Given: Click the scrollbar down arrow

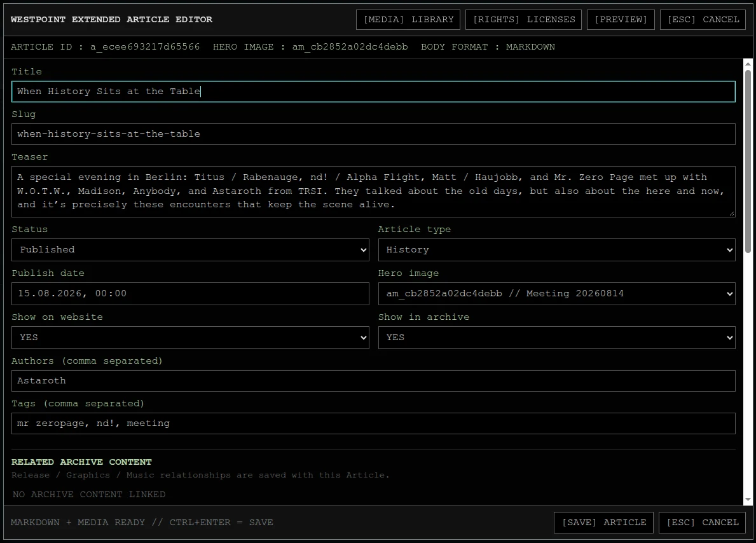Looking at the screenshot, I should point(748,500).
